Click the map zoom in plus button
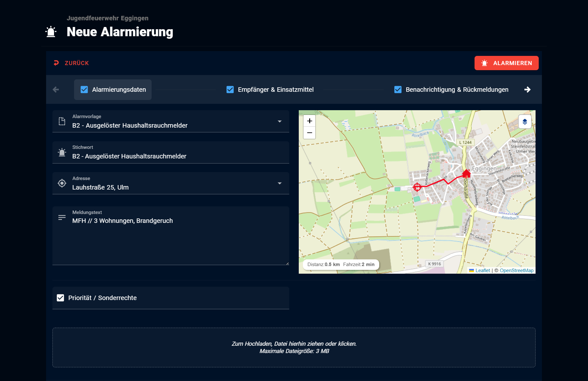This screenshot has width=588, height=381. [309, 121]
